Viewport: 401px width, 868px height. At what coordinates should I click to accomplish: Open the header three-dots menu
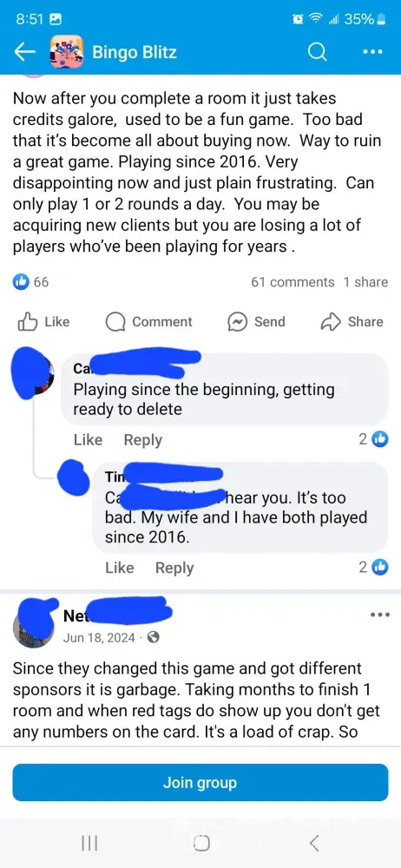coord(372,52)
